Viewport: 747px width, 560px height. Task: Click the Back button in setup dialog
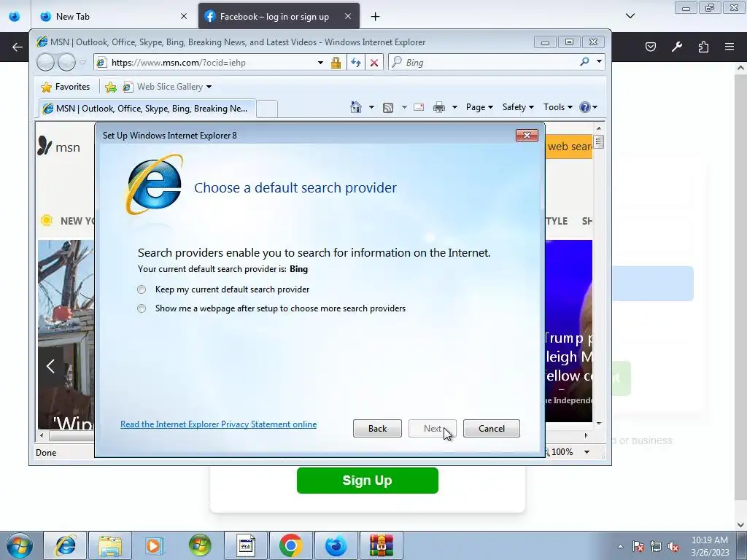pyautogui.click(x=377, y=429)
